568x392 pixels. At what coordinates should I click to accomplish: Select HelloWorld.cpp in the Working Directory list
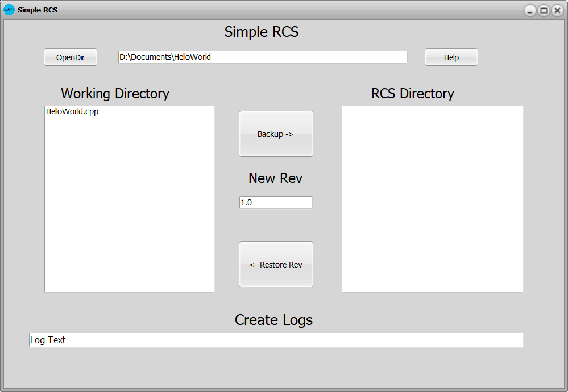72,112
